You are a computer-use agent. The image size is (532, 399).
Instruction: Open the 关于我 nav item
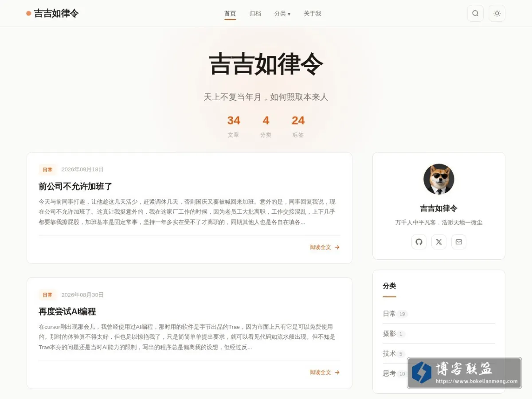[313, 14]
